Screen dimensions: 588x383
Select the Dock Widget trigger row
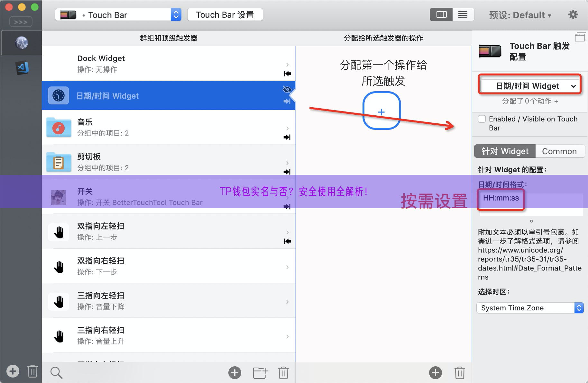(x=169, y=63)
